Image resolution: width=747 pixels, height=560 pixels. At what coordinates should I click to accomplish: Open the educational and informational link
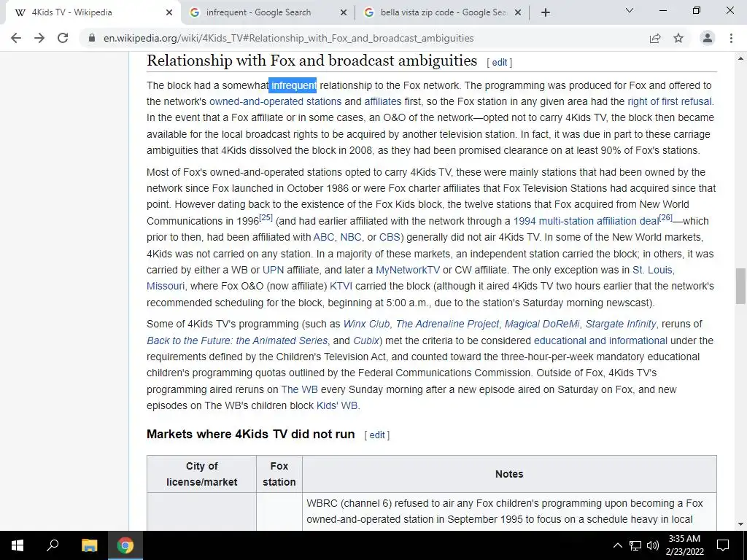[x=600, y=341]
